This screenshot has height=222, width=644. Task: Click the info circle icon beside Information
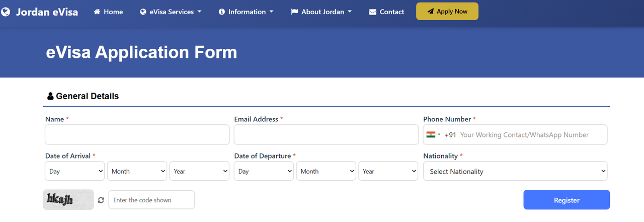[x=222, y=12]
